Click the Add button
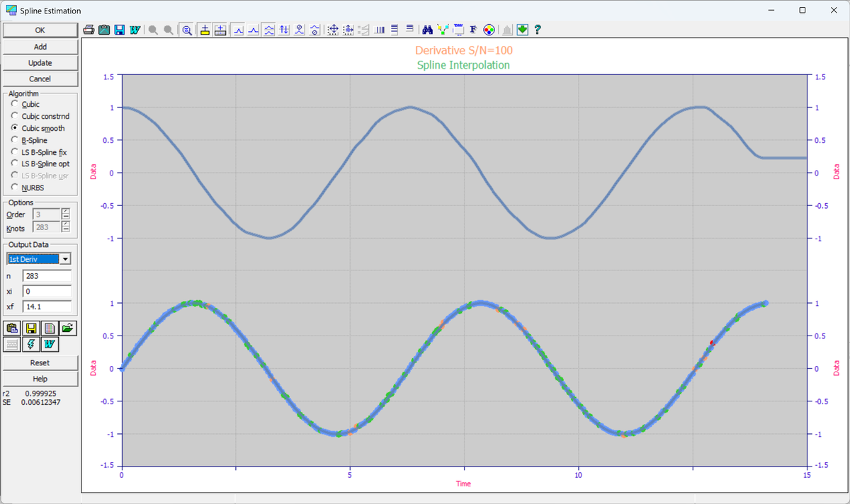 click(x=40, y=47)
